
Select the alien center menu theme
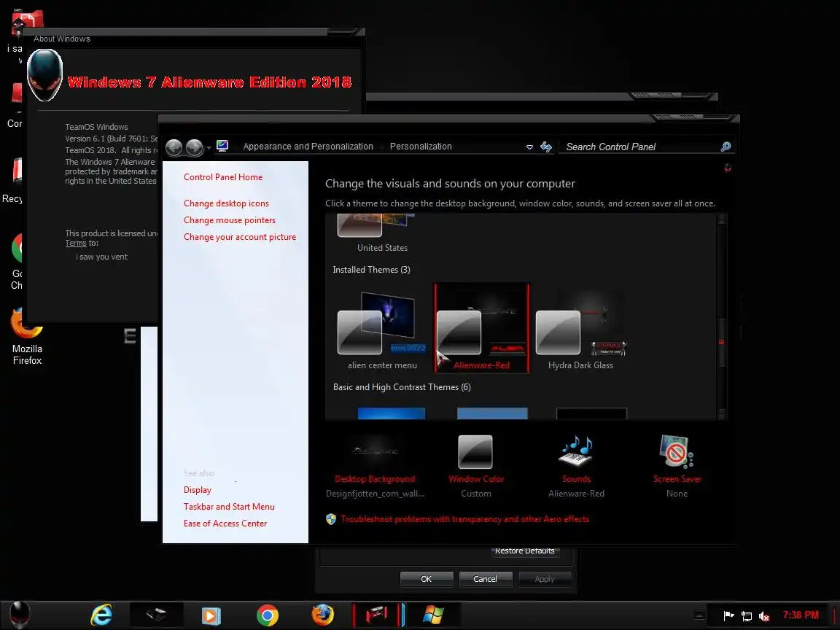tap(382, 330)
